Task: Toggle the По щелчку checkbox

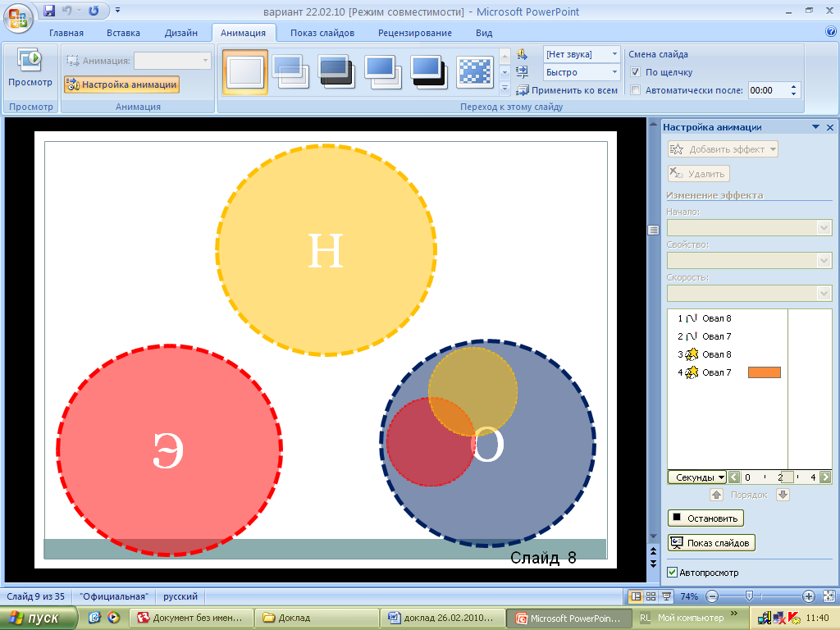Action: point(636,72)
